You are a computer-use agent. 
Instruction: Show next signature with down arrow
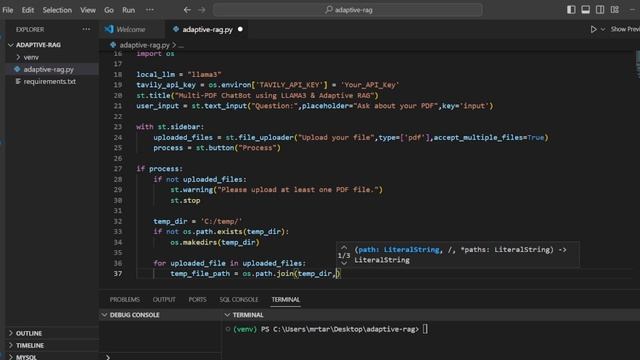[344, 263]
